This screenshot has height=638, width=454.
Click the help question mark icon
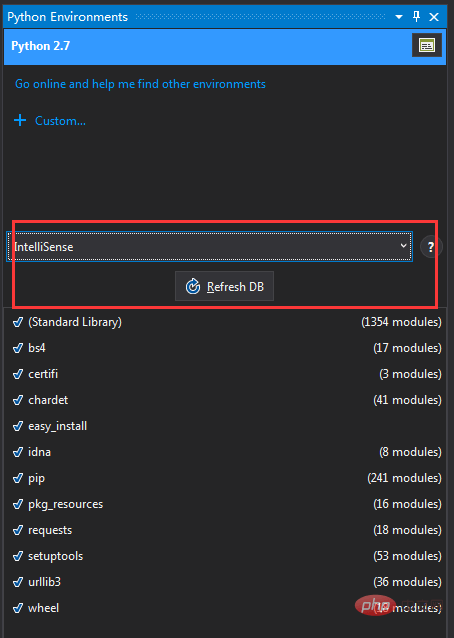tap(431, 247)
